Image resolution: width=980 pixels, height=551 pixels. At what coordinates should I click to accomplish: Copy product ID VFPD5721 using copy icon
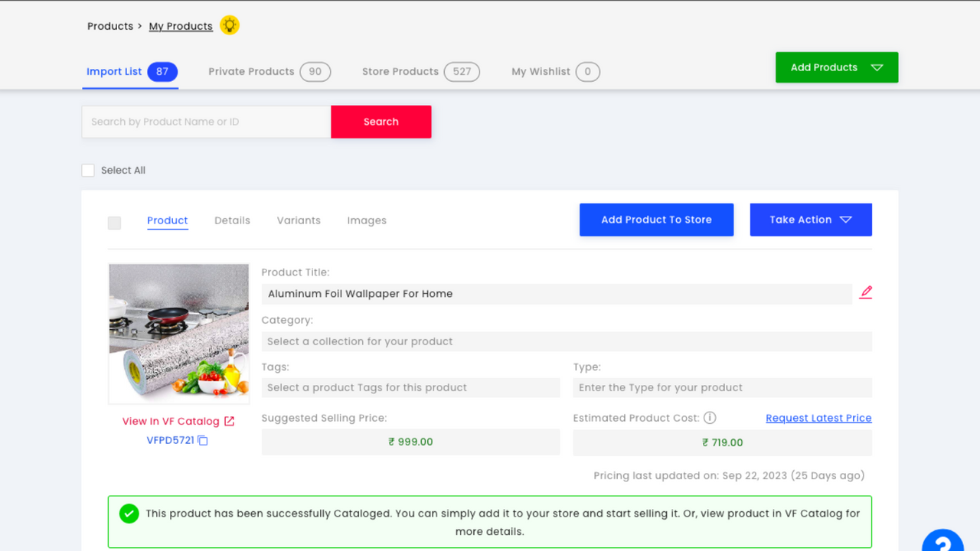(x=204, y=440)
